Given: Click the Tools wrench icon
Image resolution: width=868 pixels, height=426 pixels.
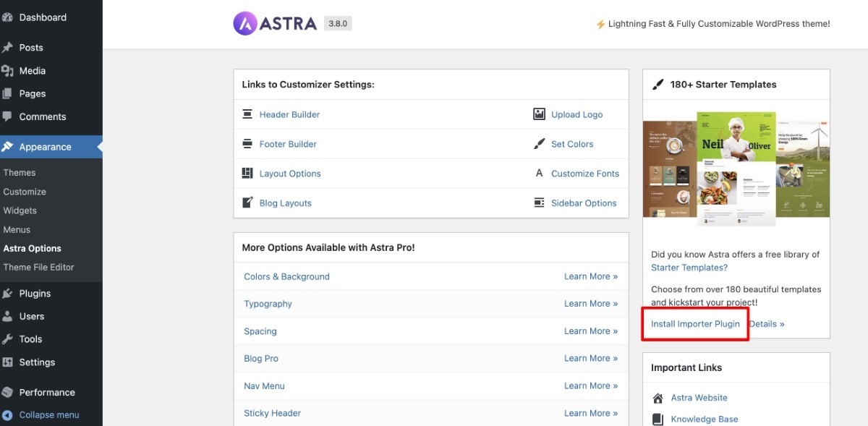Looking at the screenshot, I should coord(7,339).
